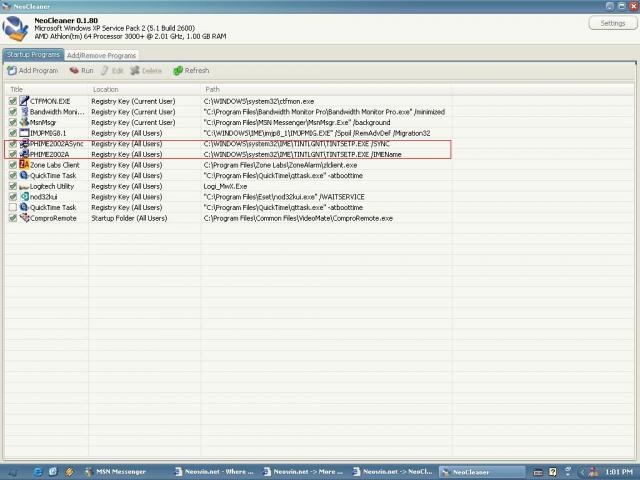The image size is (640, 480).
Task: Click the Add Program toolbar icon
Action: (x=12, y=71)
